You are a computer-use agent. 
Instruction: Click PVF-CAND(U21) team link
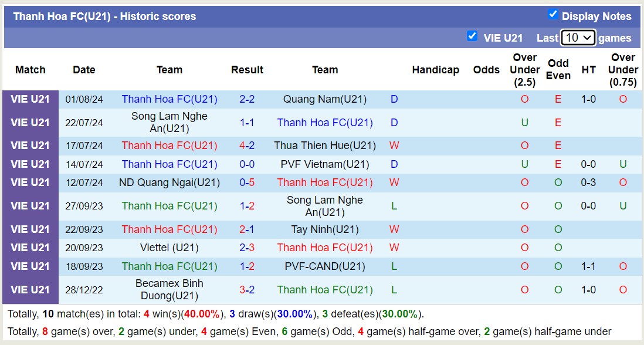tap(325, 266)
